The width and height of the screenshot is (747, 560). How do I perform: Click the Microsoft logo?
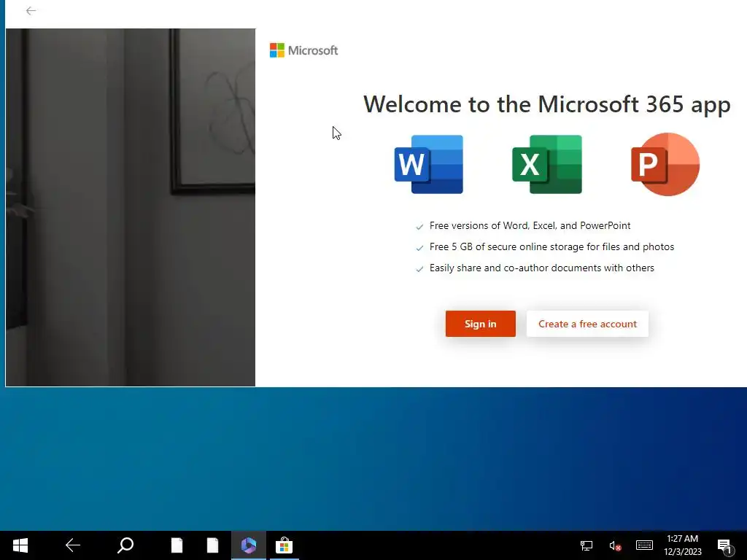pos(303,50)
